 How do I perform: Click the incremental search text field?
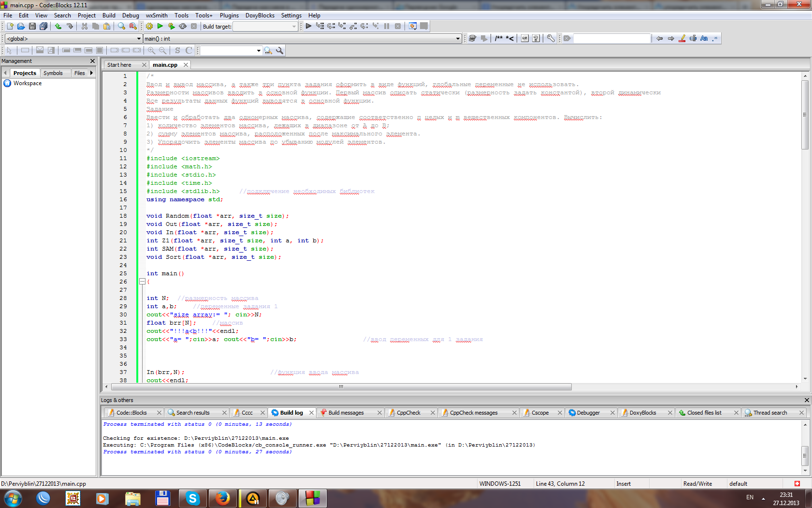click(x=611, y=38)
